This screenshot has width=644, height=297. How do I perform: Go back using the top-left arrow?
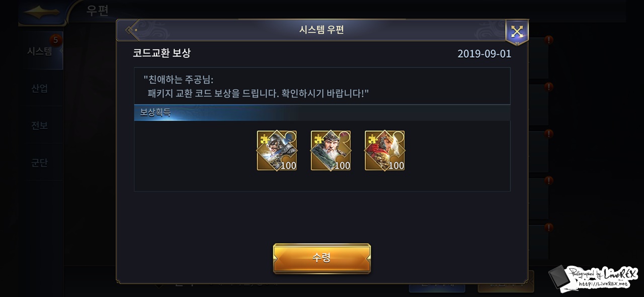click(x=42, y=13)
